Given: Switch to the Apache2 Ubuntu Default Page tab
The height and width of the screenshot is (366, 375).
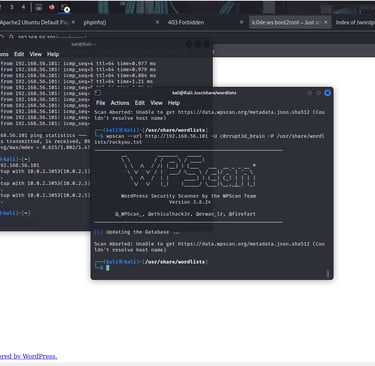Looking at the screenshot, I should (33, 22).
